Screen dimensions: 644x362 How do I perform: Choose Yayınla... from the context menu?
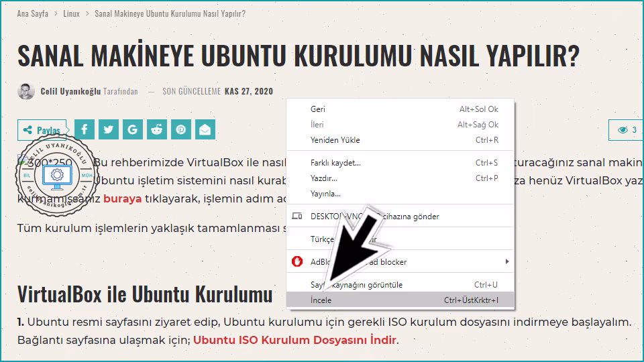(x=400, y=194)
